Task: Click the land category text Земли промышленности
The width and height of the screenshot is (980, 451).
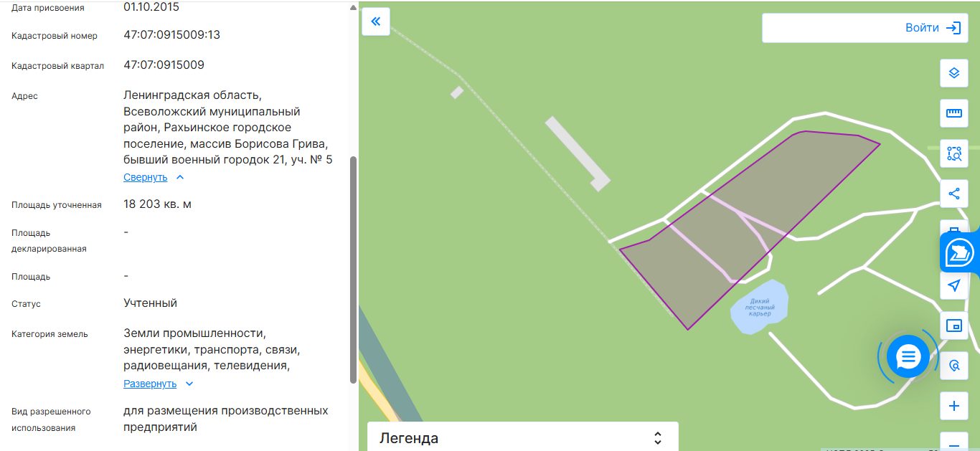Action: pos(194,333)
